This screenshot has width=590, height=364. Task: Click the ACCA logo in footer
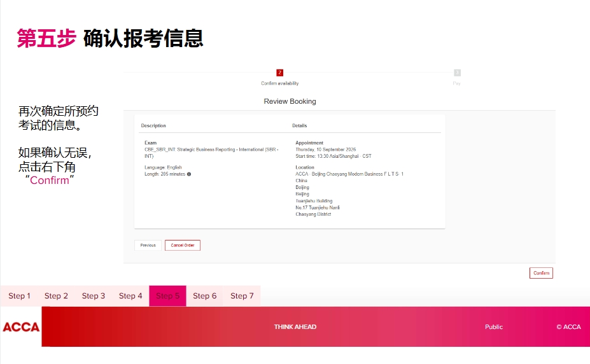click(21, 327)
